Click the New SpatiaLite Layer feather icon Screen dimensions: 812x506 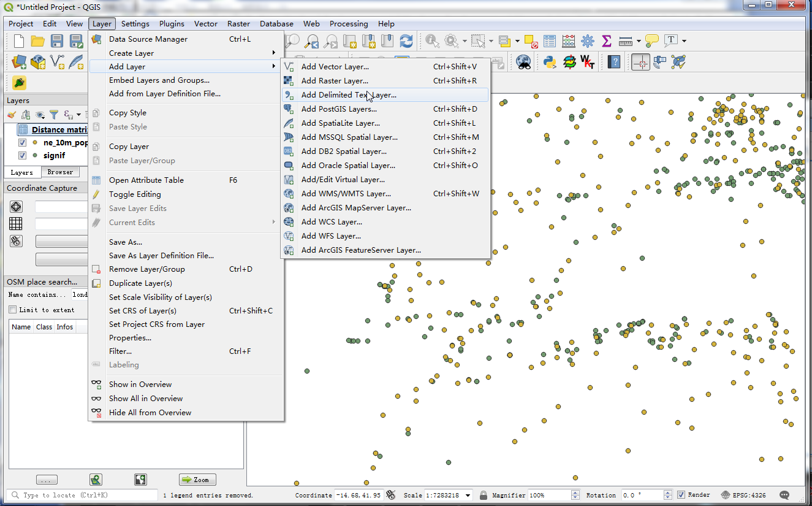(x=76, y=62)
